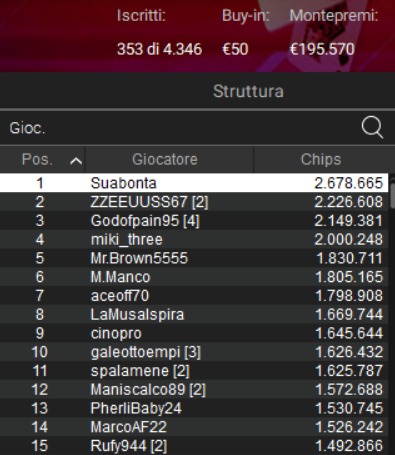Screen dimensions: 395x455
Task: Select player Godofpain95 in the list
Action: 194,220
